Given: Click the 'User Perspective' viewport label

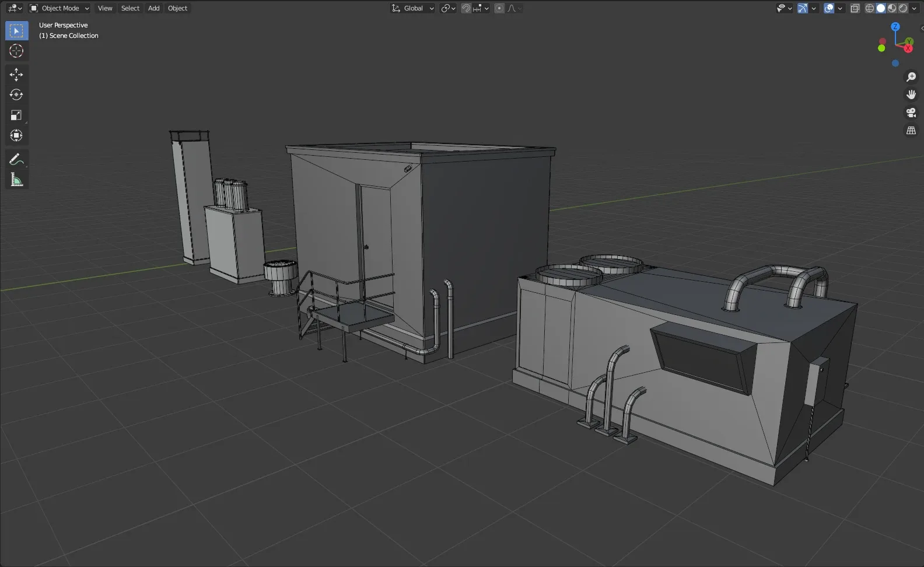Looking at the screenshot, I should click(x=63, y=25).
